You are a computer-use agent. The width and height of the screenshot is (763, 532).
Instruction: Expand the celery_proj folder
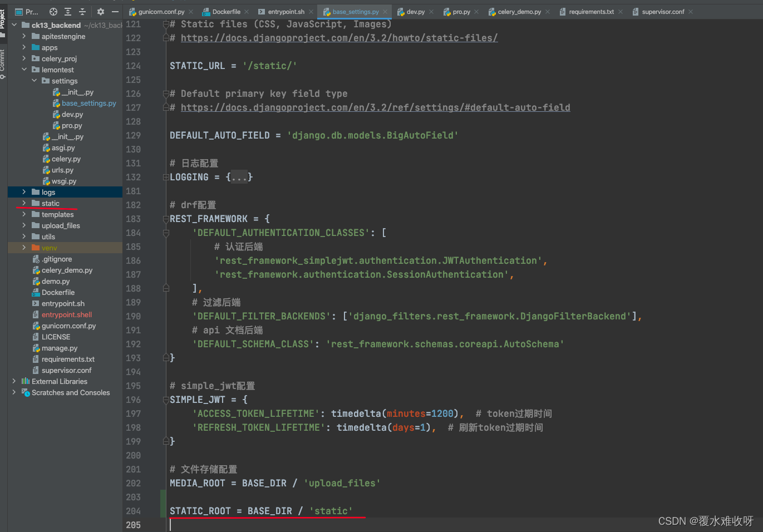(x=24, y=58)
